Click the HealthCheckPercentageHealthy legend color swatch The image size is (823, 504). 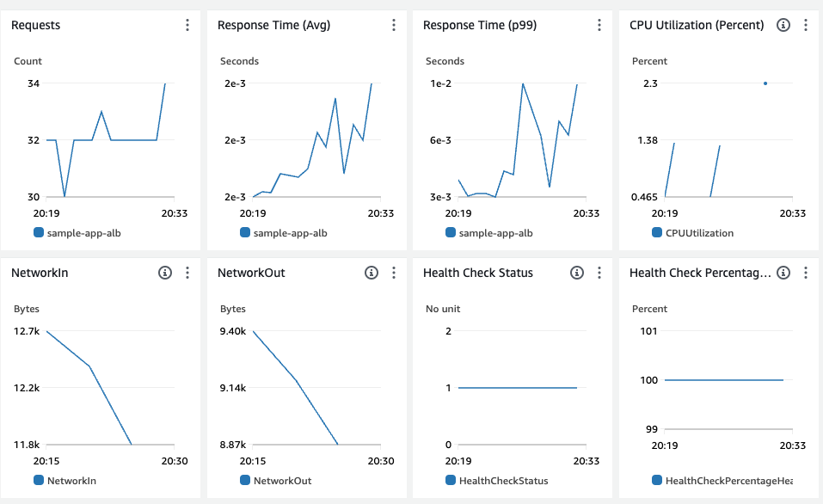[657, 480]
